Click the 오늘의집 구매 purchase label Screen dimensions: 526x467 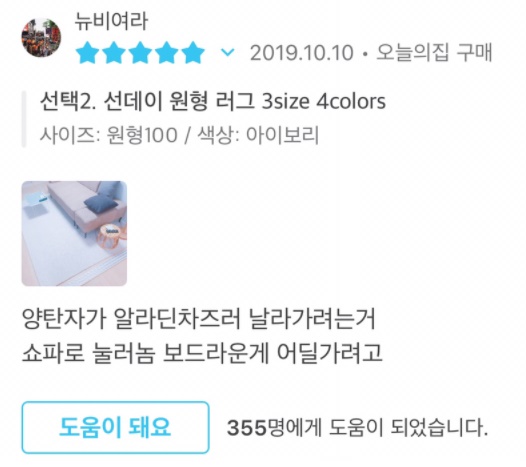pos(434,52)
